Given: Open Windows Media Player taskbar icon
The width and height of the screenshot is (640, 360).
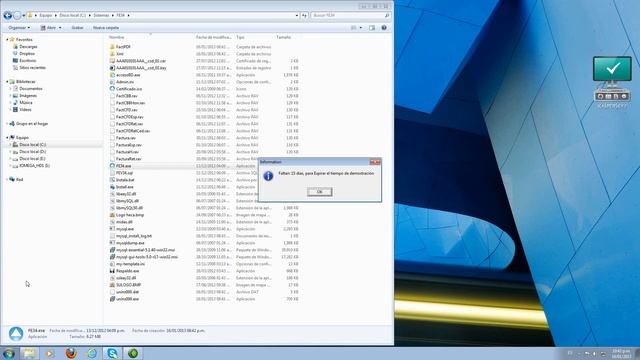Looking at the screenshot, I should (x=50, y=353).
